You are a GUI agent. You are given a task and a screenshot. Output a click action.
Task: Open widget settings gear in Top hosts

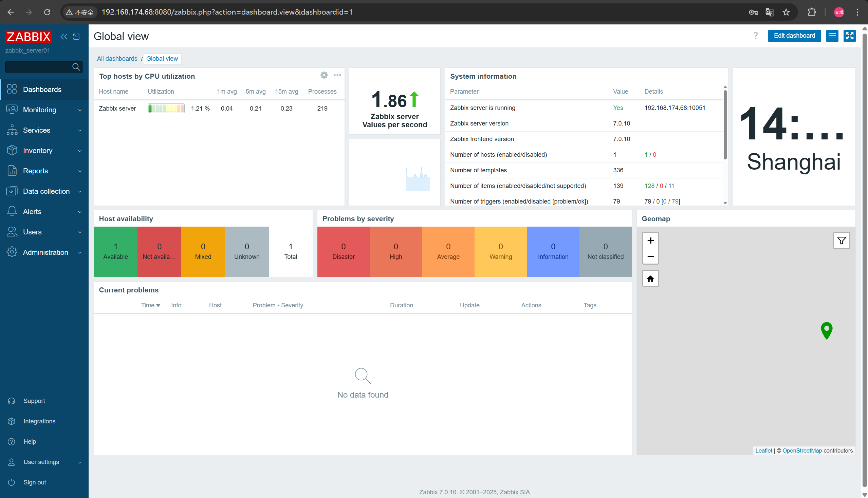click(x=324, y=75)
